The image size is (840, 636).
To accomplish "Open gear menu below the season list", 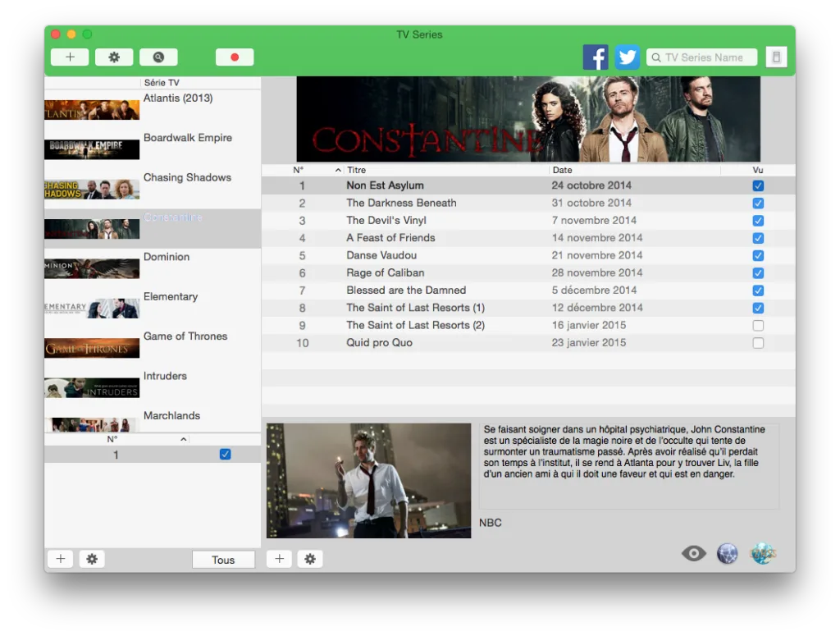I will tap(92, 559).
